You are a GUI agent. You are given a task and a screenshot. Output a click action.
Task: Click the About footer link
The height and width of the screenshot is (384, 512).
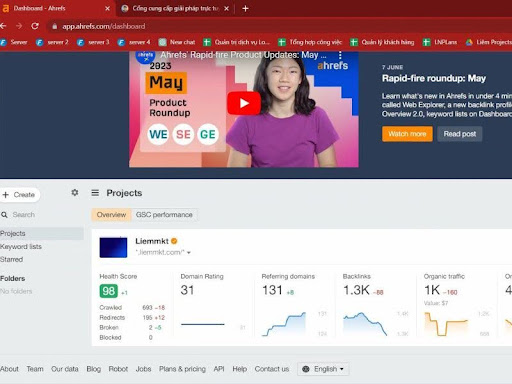pyautogui.click(x=9, y=369)
